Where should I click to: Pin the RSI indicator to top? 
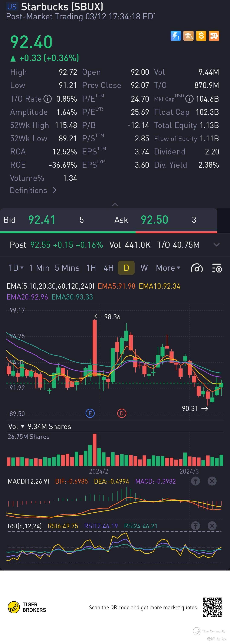[195, 526]
